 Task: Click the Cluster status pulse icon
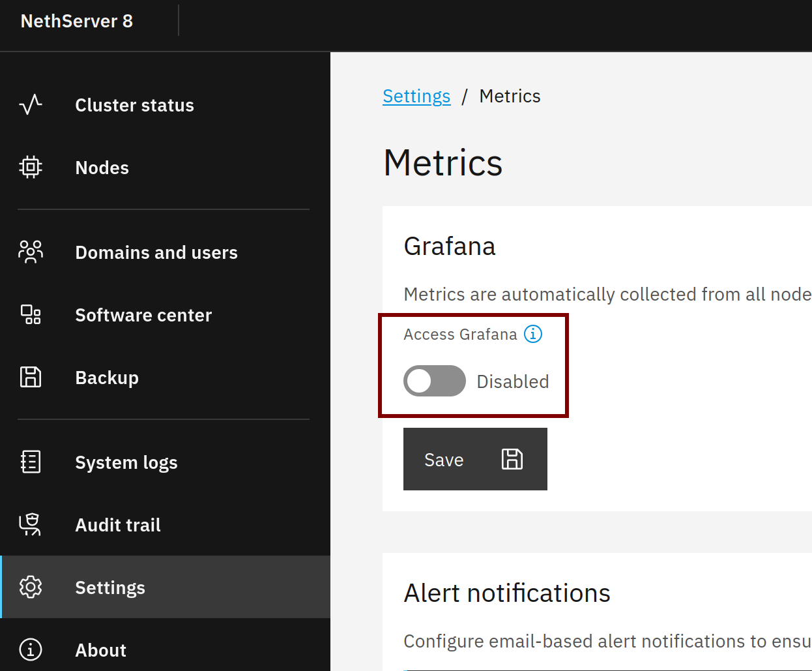coord(31,105)
